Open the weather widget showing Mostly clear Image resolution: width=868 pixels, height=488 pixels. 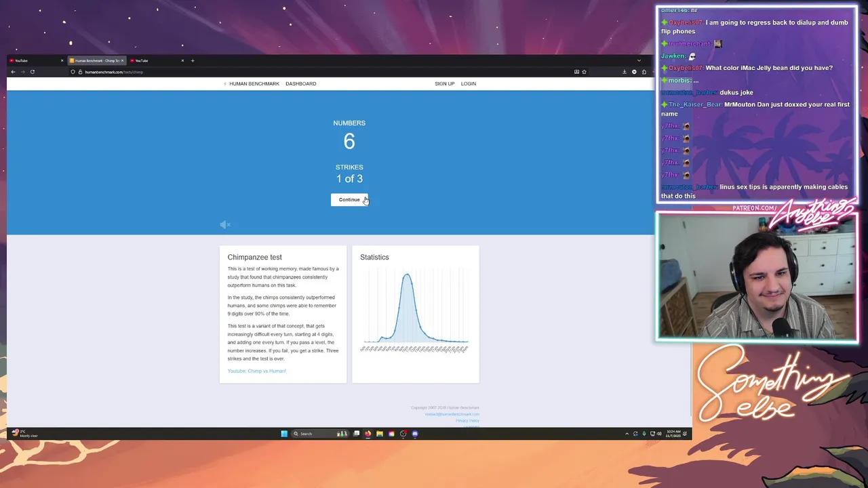click(26, 434)
